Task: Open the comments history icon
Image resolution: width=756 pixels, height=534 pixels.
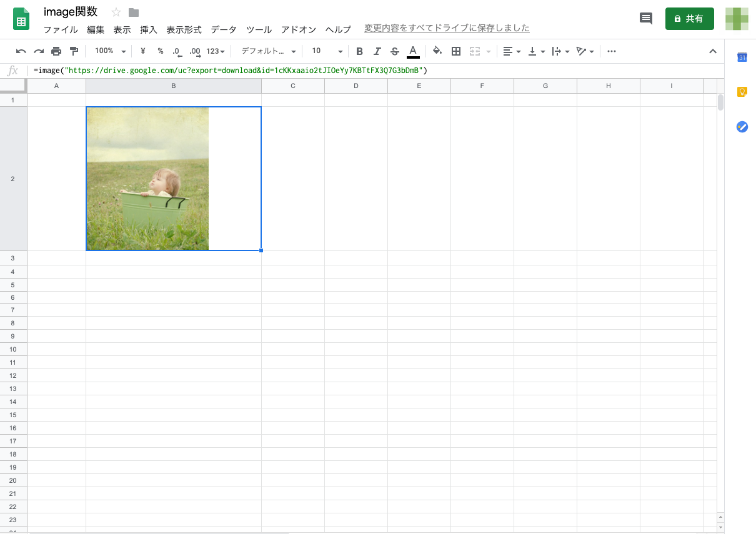Action: [646, 19]
